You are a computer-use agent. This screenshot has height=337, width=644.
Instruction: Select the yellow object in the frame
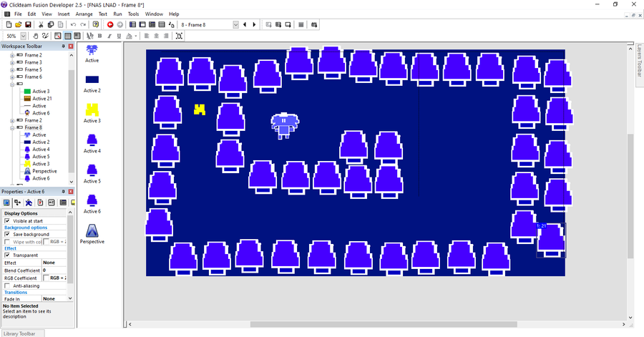(x=200, y=109)
